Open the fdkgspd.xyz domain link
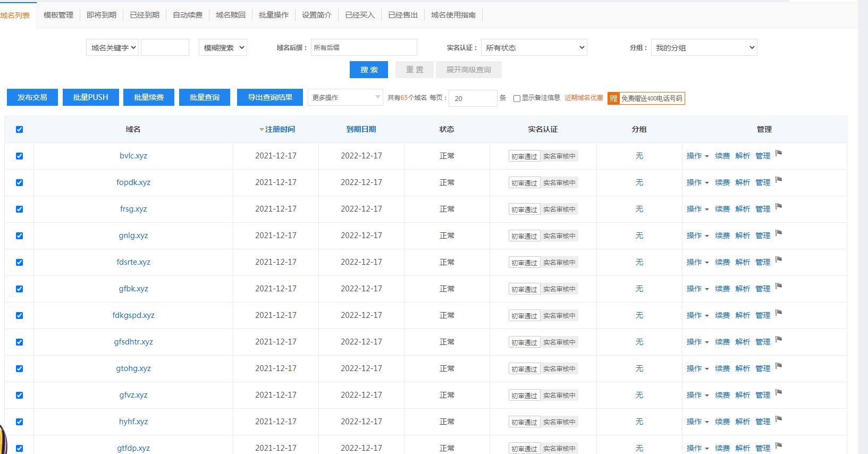 [x=133, y=315]
